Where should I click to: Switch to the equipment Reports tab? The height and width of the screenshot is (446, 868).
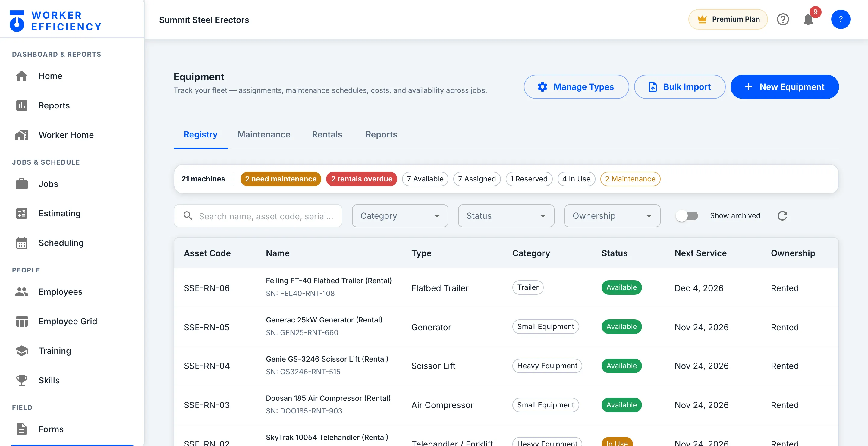pos(381,134)
